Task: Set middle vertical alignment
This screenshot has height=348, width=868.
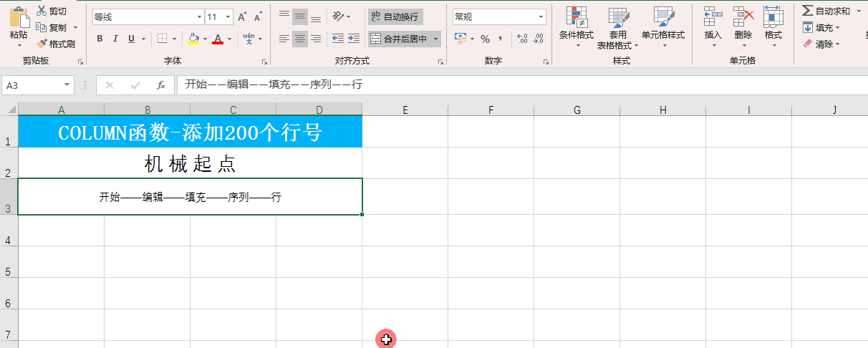Action: click(x=300, y=16)
